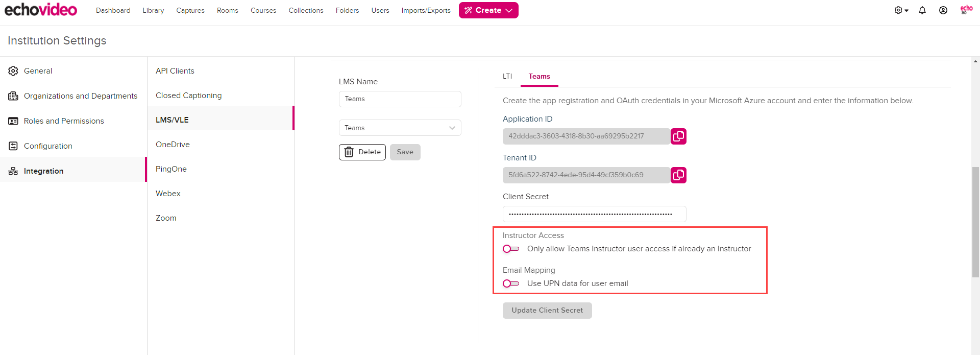Click the LMS Name input field
The height and width of the screenshot is (355, 980).
point(400,99)
